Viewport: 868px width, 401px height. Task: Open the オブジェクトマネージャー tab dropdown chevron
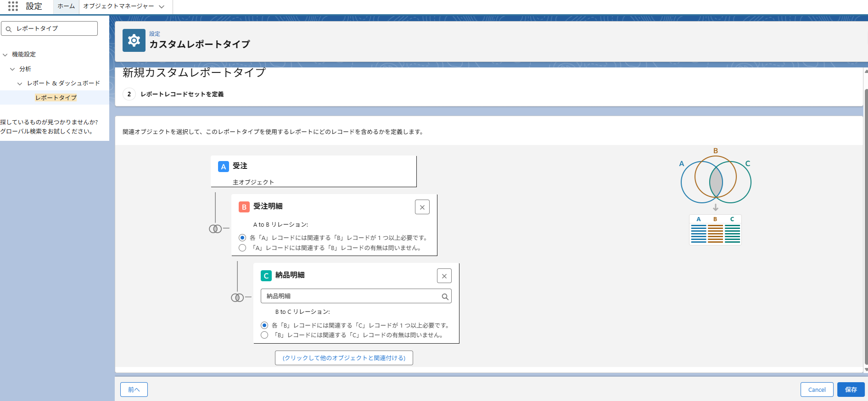(162, 6)
